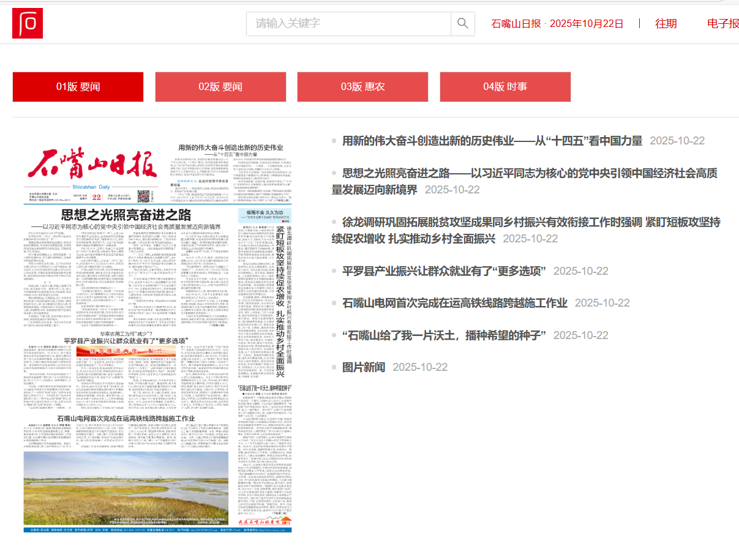Screen dimensions: 739x560
Task: Open article 平罗县产业振兴让群众就业
Action: coord(444,271)
